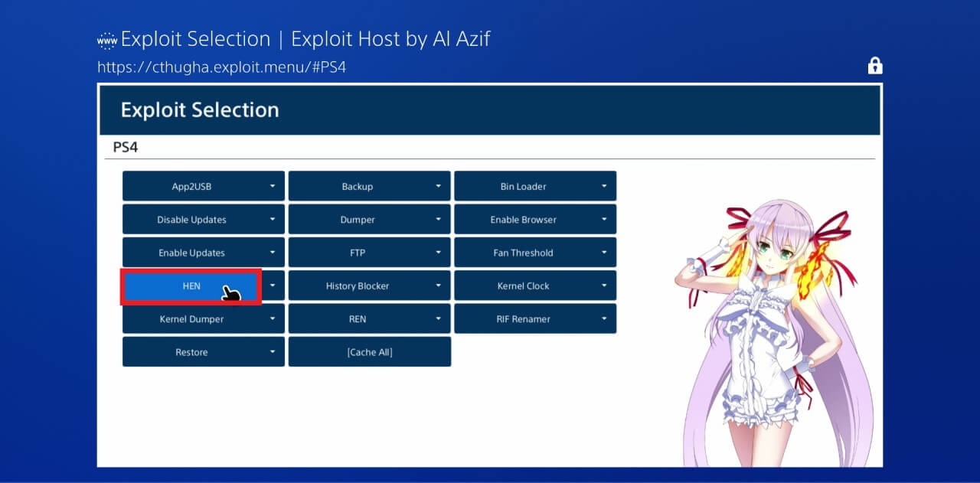Select the Enable Browser payload
The image size is (980, 483).
(x=523, y=220)
